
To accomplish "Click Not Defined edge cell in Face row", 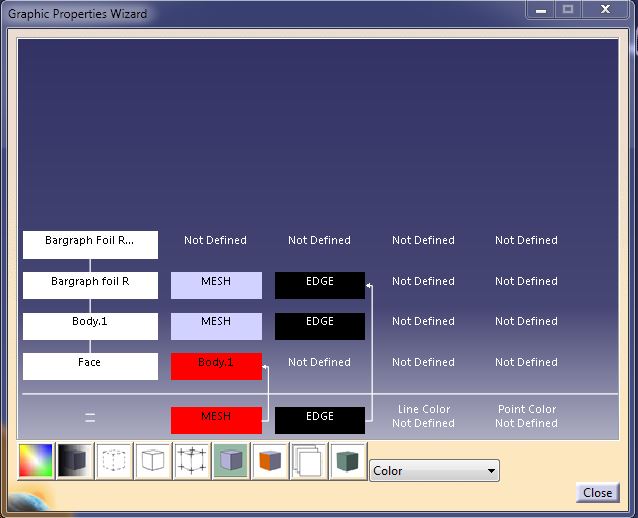I will (319, 362).
